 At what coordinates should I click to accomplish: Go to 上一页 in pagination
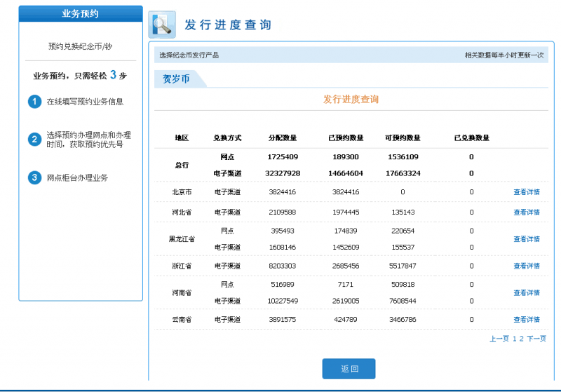pyautogui.click(x=499, y=339)
